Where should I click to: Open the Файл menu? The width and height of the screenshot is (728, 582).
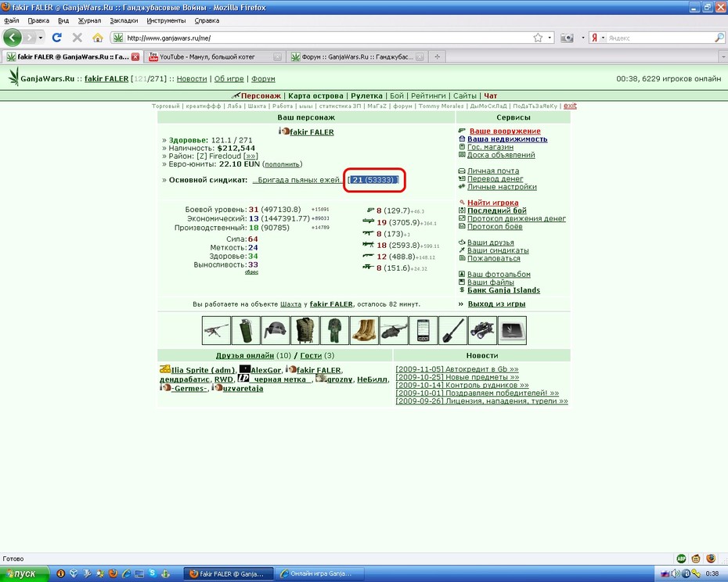(12, 20)
